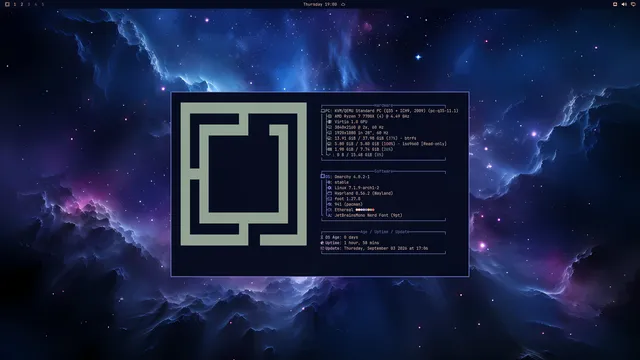Open the volume speaker icon in system tray
This screenshot has width=640, height=360.
click(x=624, y=4)
